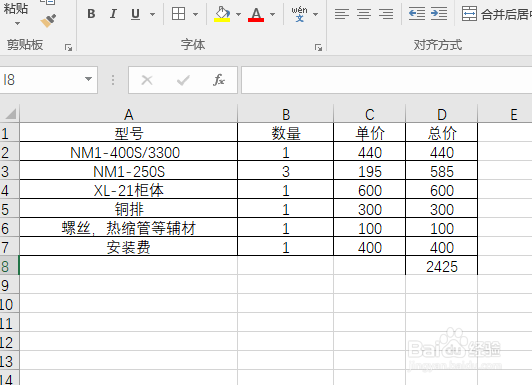Select column E header

(x=505, y=114)
